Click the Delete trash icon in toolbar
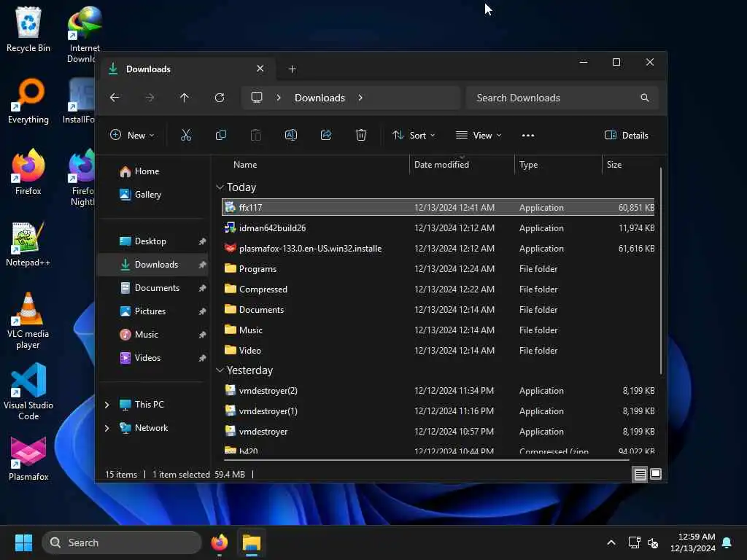 pyautogui.click(x=361, y=136)
